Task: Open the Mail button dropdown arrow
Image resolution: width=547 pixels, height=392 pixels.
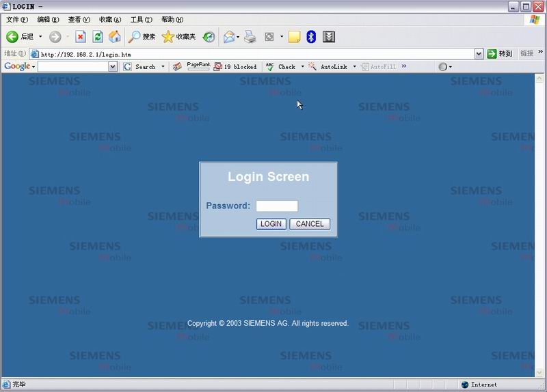Action: point(238,37)
